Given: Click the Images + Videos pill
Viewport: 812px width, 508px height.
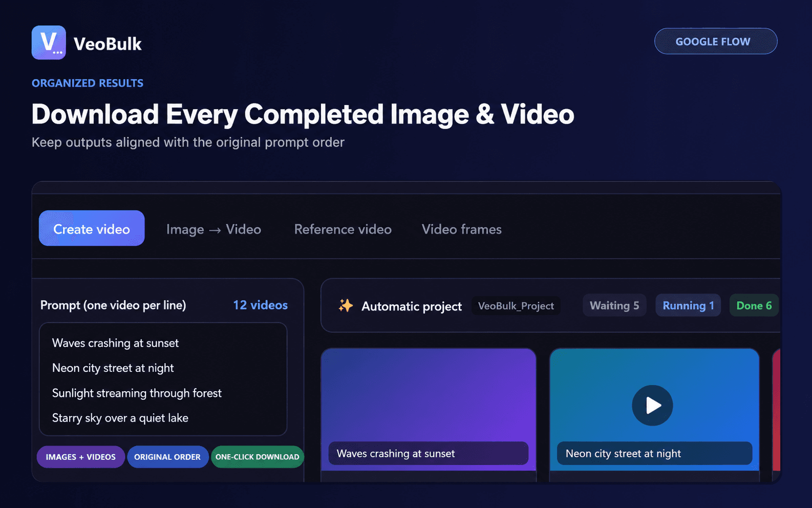Looking at the screenshot, I should 81,457.
